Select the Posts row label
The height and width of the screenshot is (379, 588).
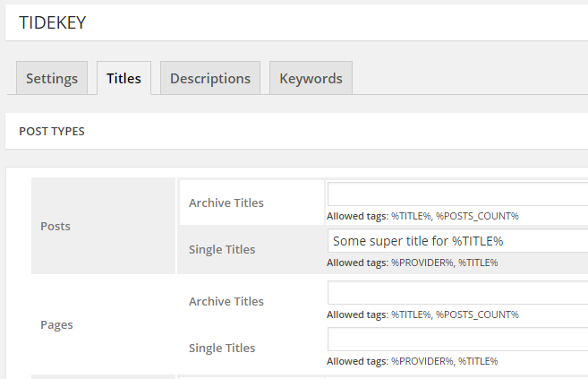click(x=55, y=227)
